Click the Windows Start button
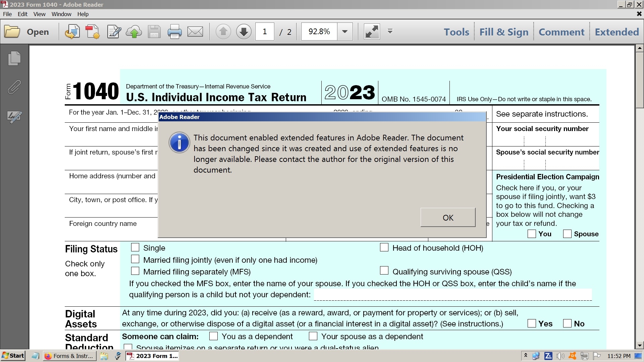Screen dimensions: 644x362 click(13, 356)
